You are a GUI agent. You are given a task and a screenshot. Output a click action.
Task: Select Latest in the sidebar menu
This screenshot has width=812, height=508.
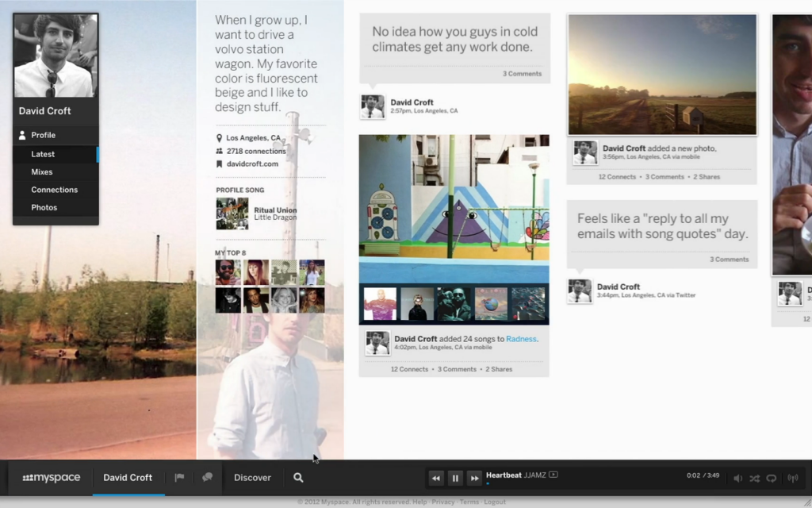tap(56, 154)
